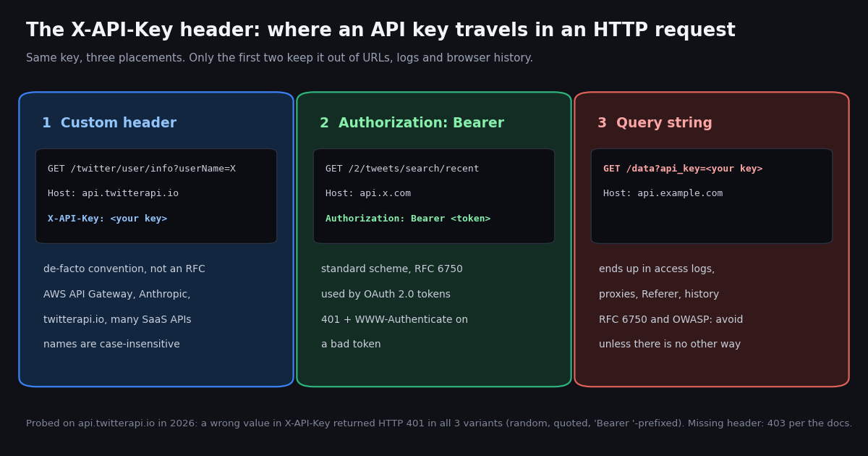Click "twitterapi.io, many SaaS APIs" text

[x=117, y=319]
